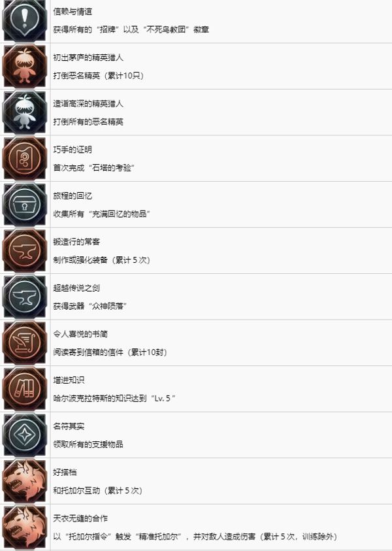Select the 增进知识 trophy title
Viewport: 392px width, 551px height.
pyautogui.click(x=69, y=380)
